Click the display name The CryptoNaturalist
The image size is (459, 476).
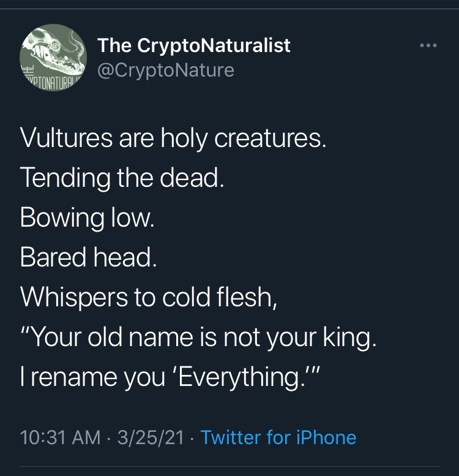tap(194, 45)
